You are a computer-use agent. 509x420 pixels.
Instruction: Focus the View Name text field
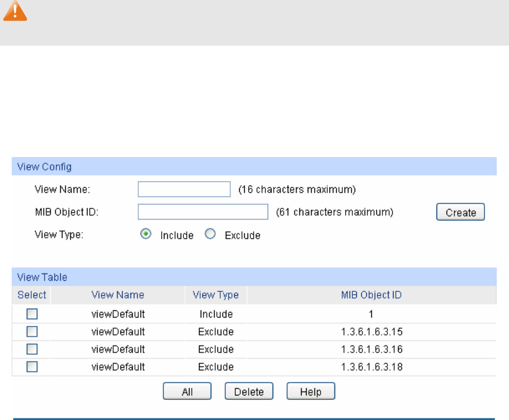pos(184,189)
